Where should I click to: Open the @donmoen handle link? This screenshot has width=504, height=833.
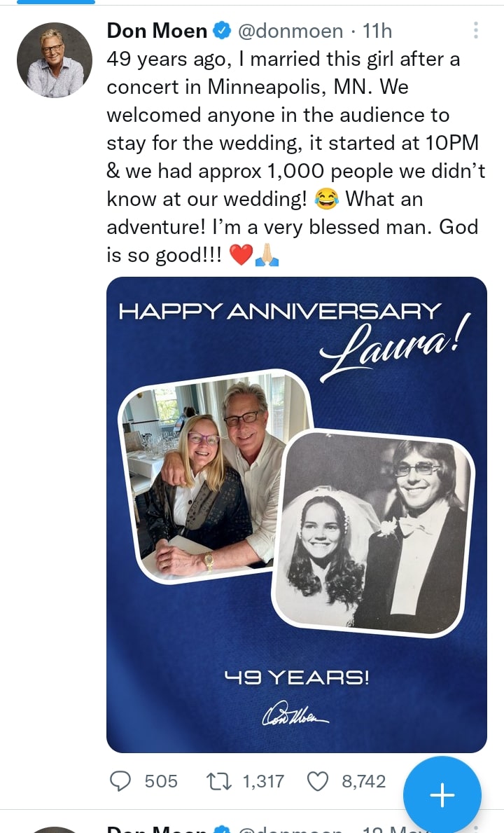291,31
